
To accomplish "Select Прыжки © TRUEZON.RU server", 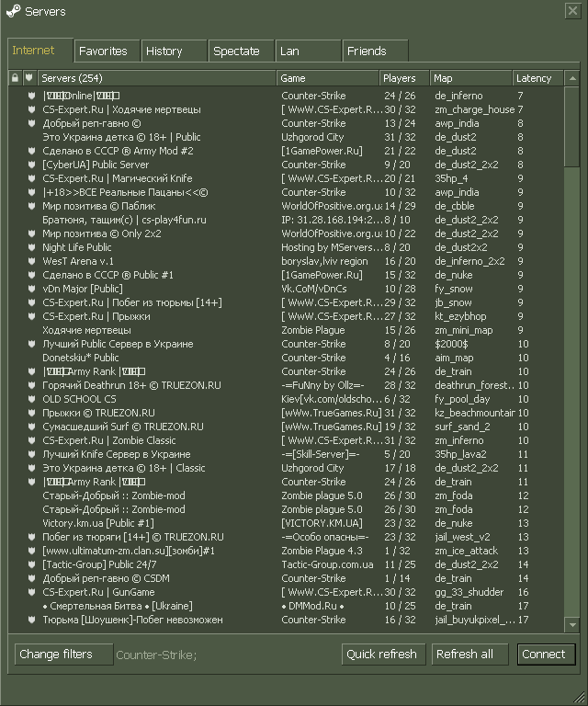I will point(286,413).
